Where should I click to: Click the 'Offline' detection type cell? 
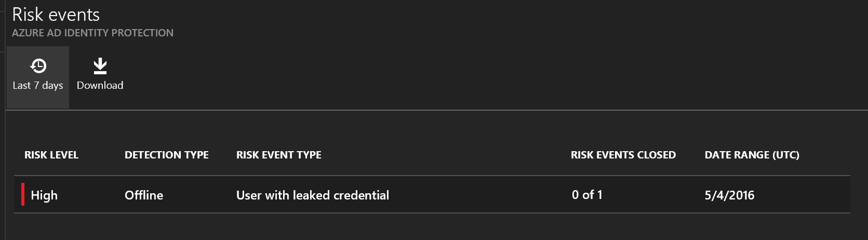[x=144, y=195]
